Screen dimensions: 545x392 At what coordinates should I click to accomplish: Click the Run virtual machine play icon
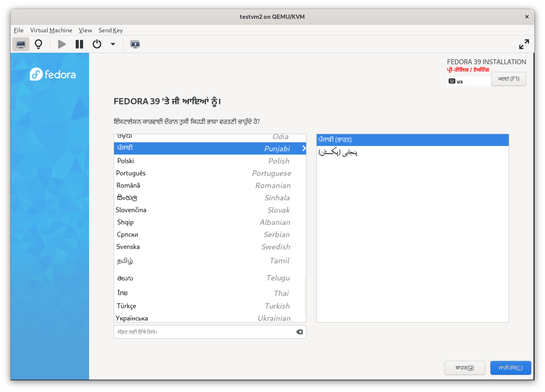[62, 44]
